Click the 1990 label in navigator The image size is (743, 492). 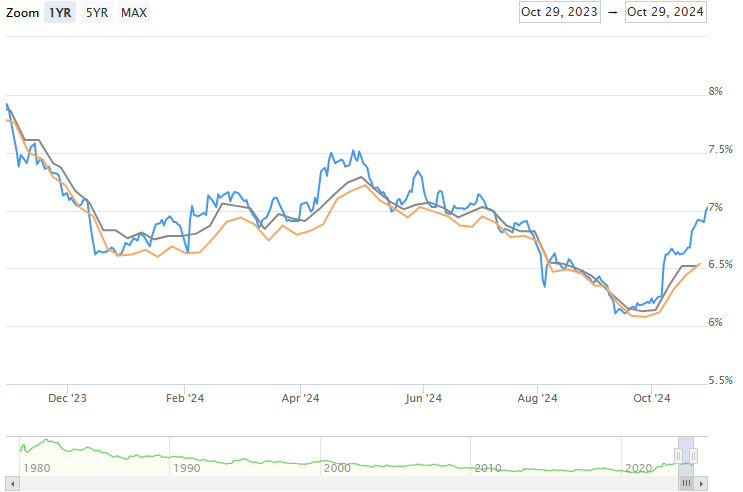click(x=187, y=468)
